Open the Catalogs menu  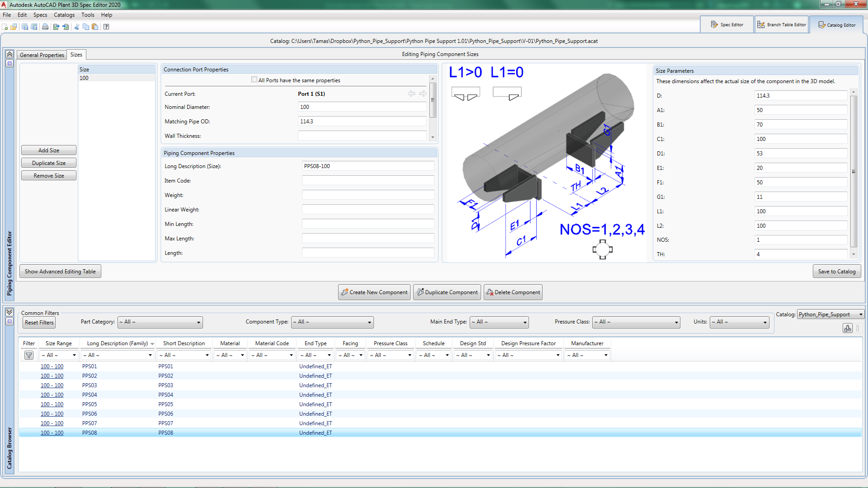coord(64,15)
